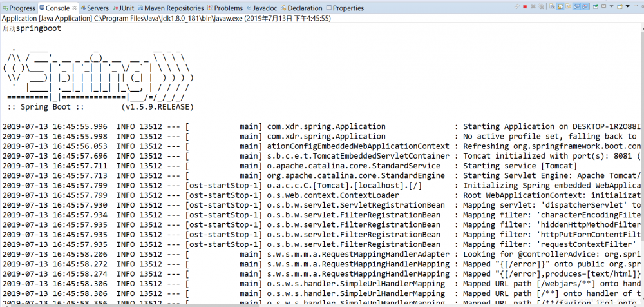Click the '启动springboot' output line
This screenshot has height=307, width=644.
pos(32,28)
